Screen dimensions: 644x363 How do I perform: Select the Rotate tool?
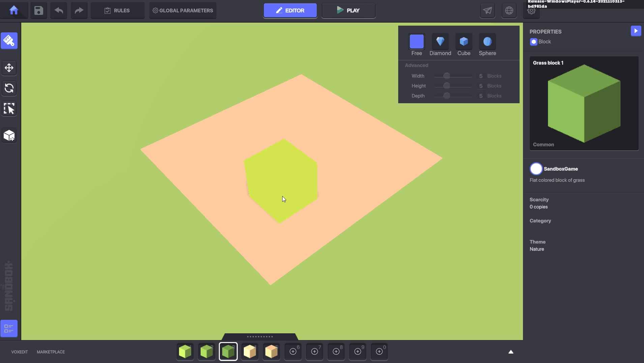coord(9,88)
